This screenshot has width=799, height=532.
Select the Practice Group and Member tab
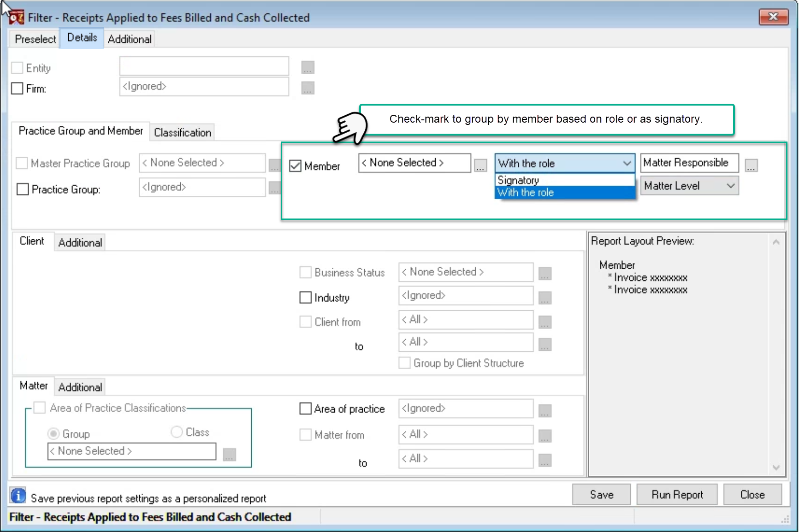(x=81, y=131)
